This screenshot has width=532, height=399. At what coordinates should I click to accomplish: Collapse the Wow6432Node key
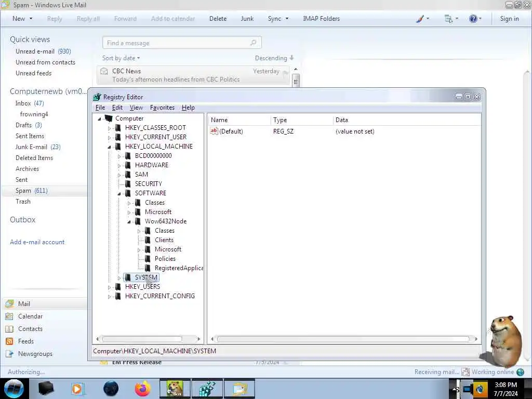[x=129, y=222]
